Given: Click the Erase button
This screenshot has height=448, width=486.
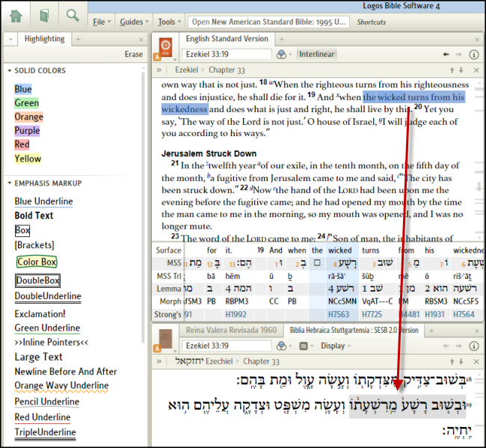Looking at the screenshot, I should pyautogui.click(x=134, y=55).
